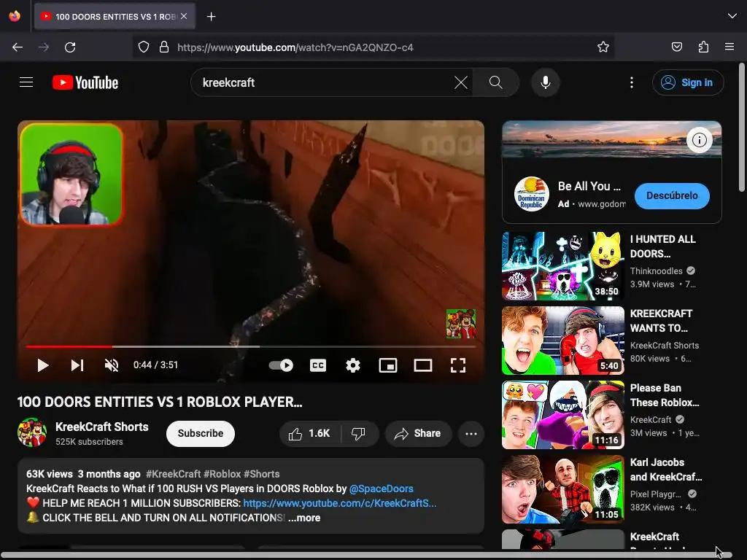Screen dimensions: 747x560
Task: Go to YouTube home via logo
Action: 85,82
